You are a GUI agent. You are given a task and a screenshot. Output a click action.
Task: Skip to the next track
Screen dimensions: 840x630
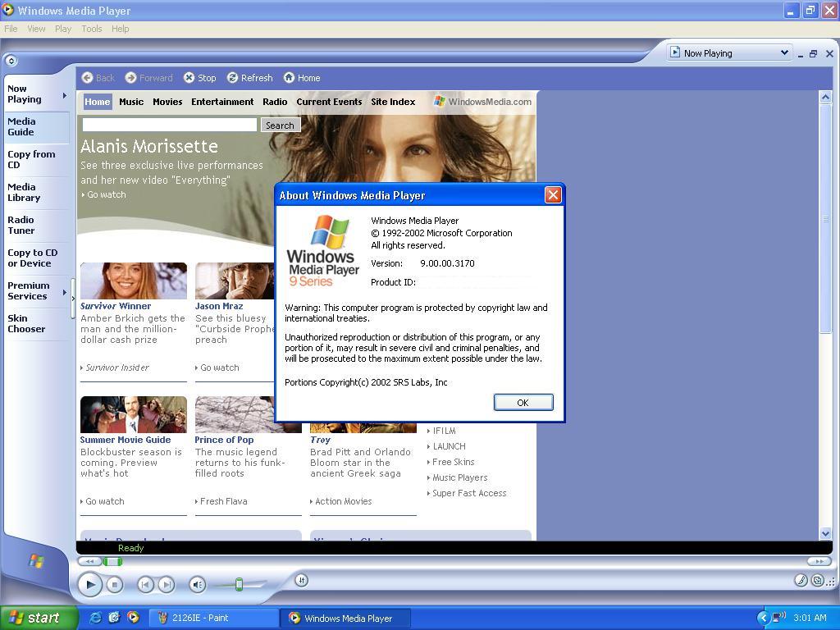[167, 584]
